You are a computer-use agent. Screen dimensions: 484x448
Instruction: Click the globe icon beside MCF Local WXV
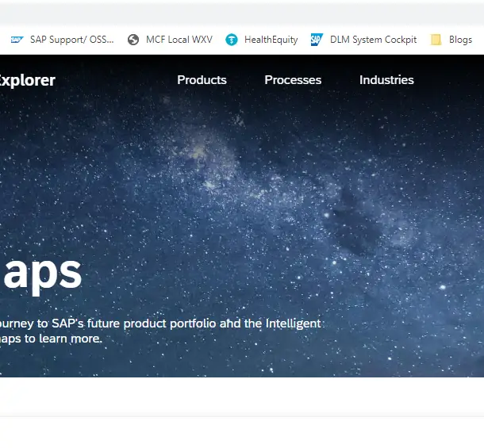pyautogui.click(x=133, y=40)
